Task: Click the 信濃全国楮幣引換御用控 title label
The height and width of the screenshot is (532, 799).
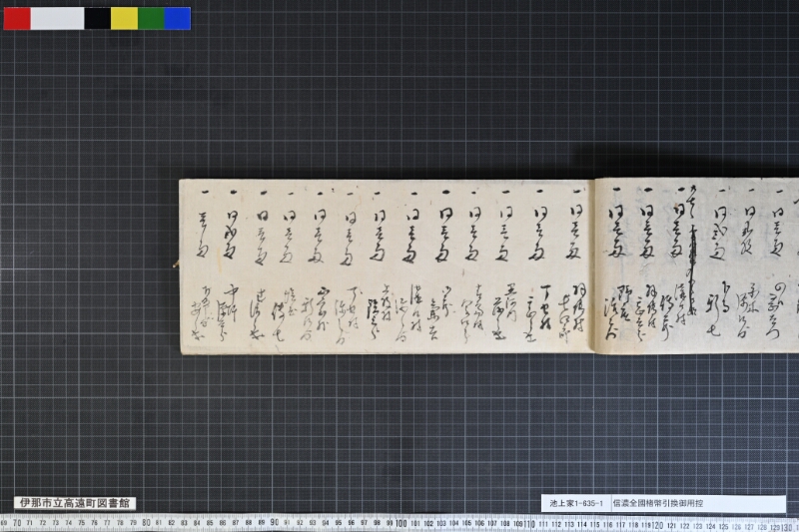Action: coord(658,503)
